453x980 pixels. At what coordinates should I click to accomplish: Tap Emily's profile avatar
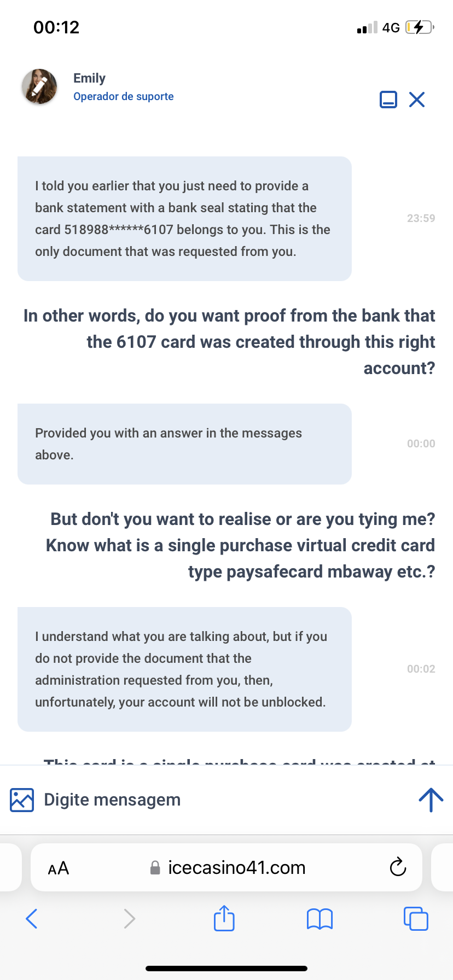(x=39, y=86)
